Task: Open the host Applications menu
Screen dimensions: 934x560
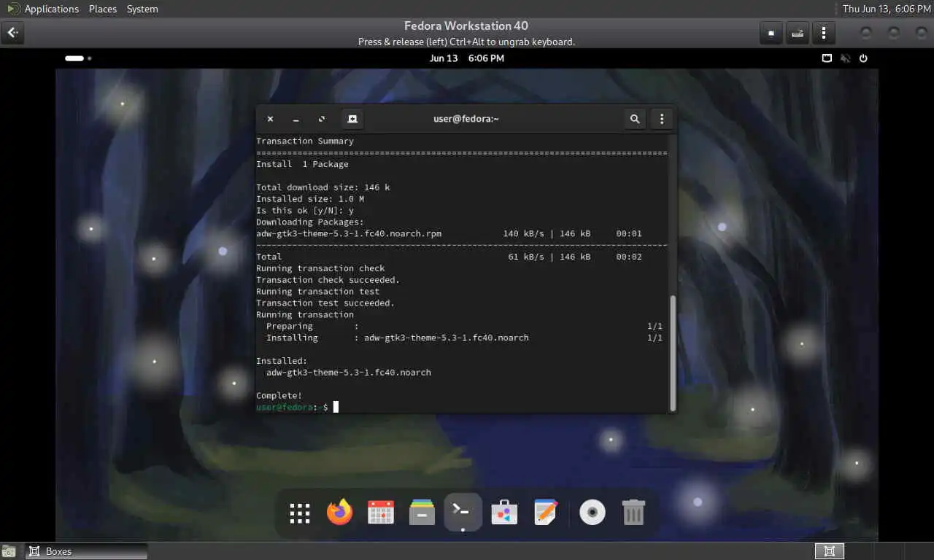Action: [x=51, y=9]
